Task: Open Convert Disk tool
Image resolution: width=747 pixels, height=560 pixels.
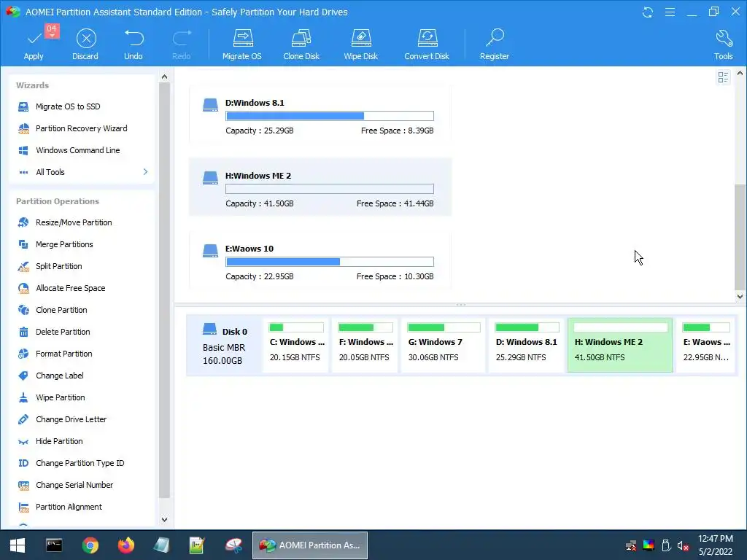Action: (427, 44)
